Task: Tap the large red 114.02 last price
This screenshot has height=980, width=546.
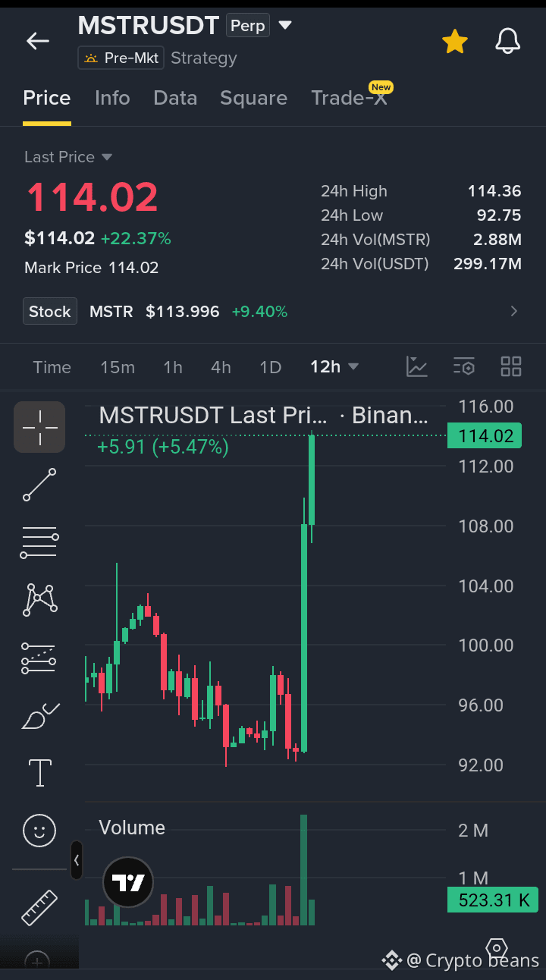Action: [92, 197]
